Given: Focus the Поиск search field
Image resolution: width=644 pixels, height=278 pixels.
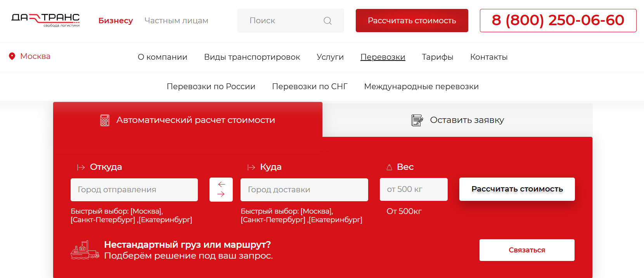Looking at the screenshot, I should click(291, 21).
